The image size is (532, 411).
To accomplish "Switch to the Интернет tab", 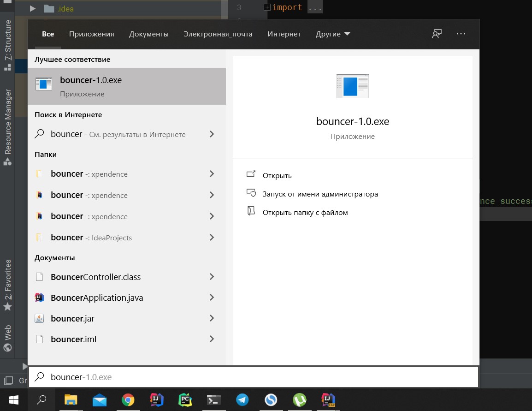I will (284, 34).
